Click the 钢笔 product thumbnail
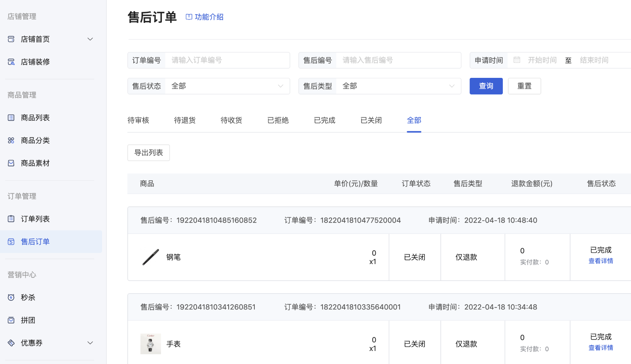 (151, 257)
